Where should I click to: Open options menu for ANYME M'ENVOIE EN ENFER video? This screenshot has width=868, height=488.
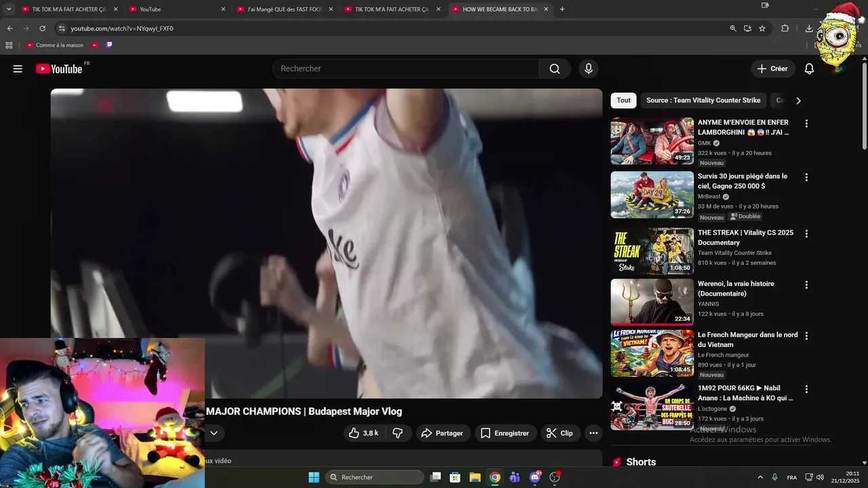806,123
